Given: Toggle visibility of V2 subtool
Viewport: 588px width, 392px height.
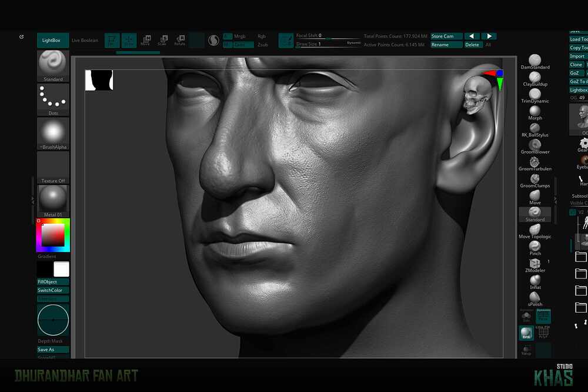Looking at the screenshot, I should 573,212.
